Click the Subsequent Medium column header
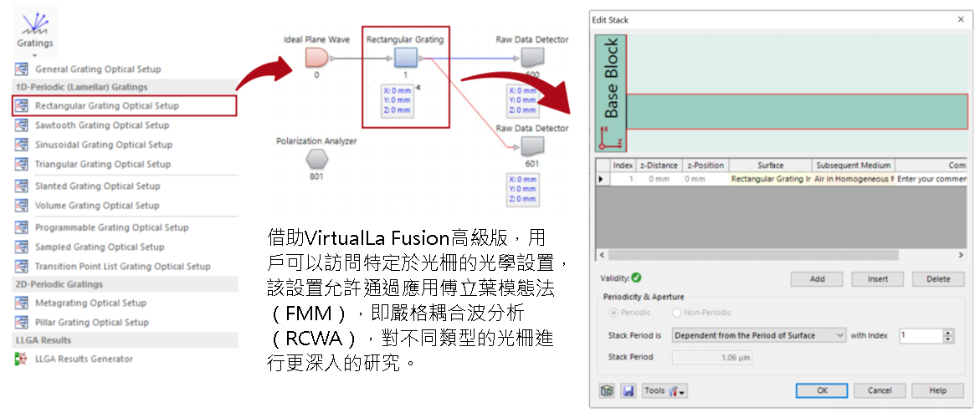Viewport: 980px width, 413px height. click(853, 166)
